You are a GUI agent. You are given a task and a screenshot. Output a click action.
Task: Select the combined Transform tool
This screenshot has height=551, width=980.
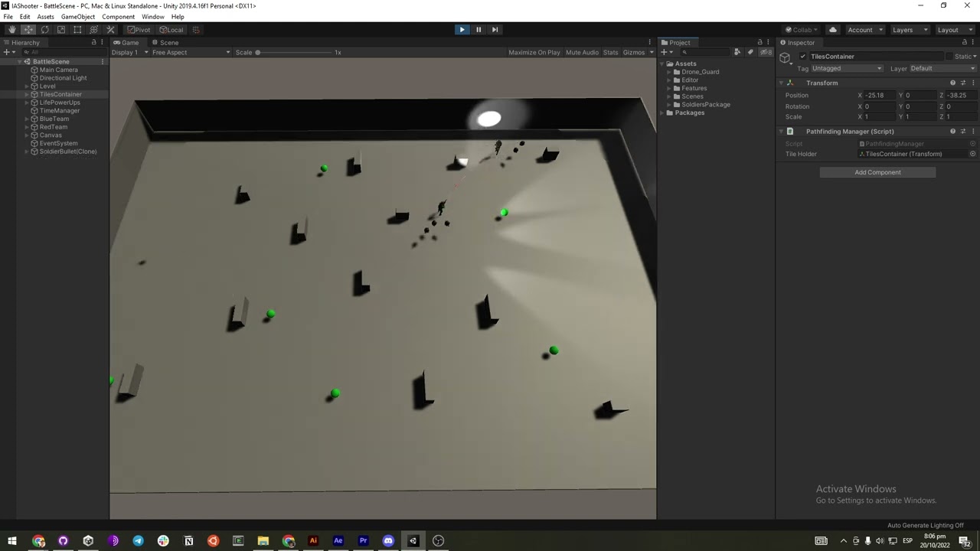(x=93, y=30)
